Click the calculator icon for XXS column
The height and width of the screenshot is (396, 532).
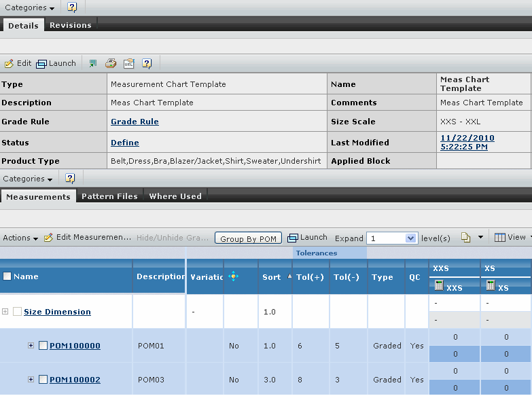point(439,285)
